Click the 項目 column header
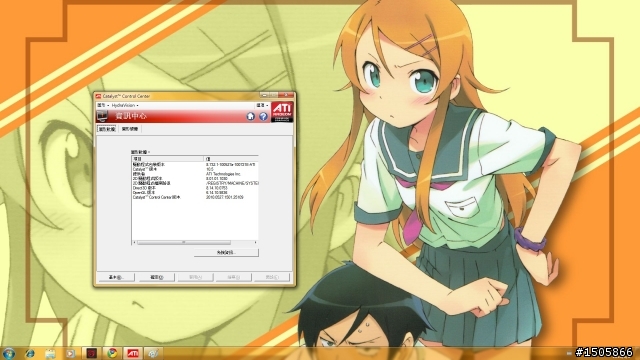This screenshot has width=640, height=360. pyautogui.click(x=168, y=159)
